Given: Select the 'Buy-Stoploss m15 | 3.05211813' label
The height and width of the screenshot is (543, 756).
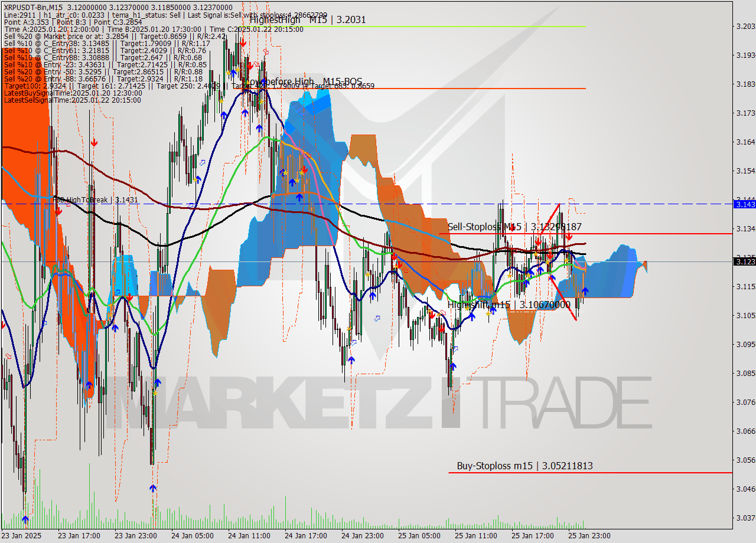Looking at the screenshot, I should (x=524, y=466).
